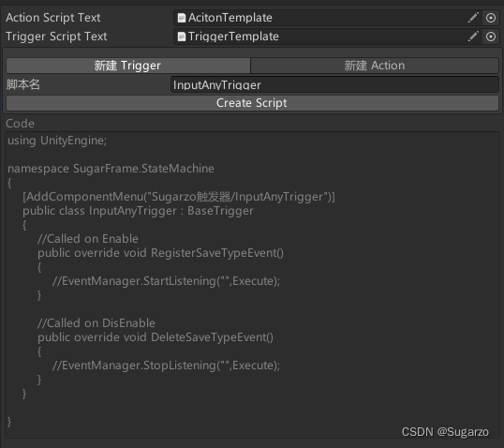
Task: Focus the 脚本名 input field
Action: coord(334,85)
